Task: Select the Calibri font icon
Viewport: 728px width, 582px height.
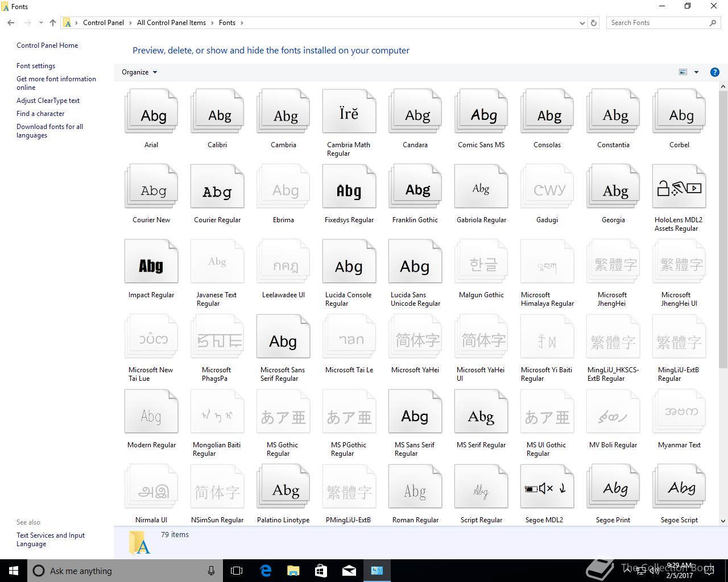Action: click(217, 111)
